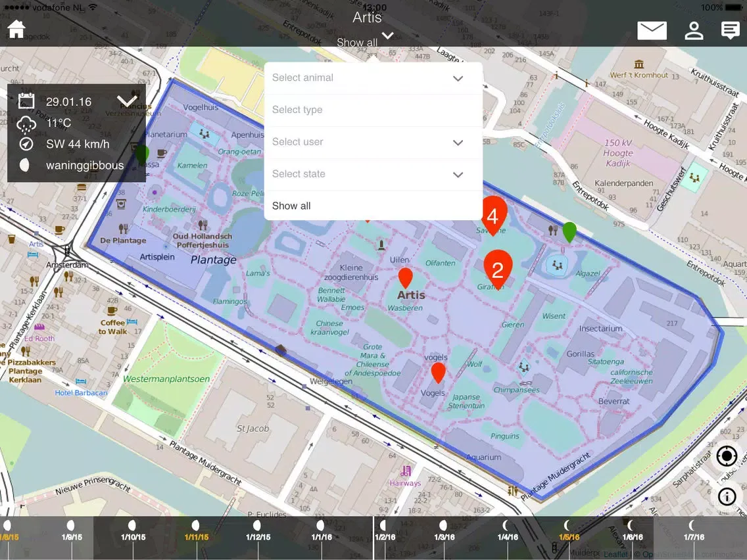Jump to 1/9/15 on the timeline

click(72, 536)
